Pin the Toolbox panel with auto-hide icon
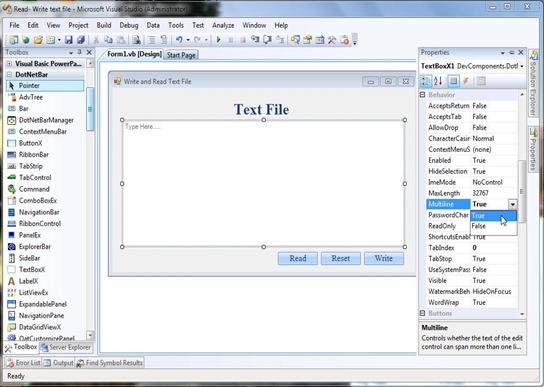This screenshot has height=387, width=544. click(80, 52)
